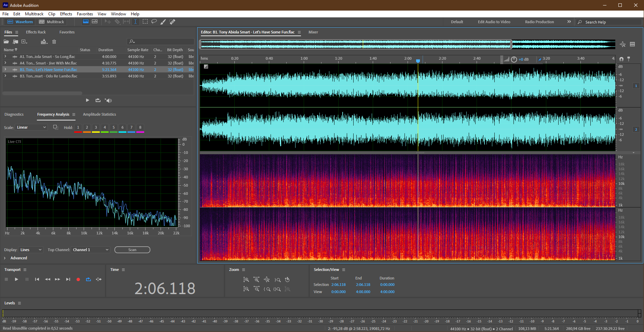Viewport: 644px width, 332px height.
Task: Open the Top Channel dropdown
Action: click(x=91, y=250)
